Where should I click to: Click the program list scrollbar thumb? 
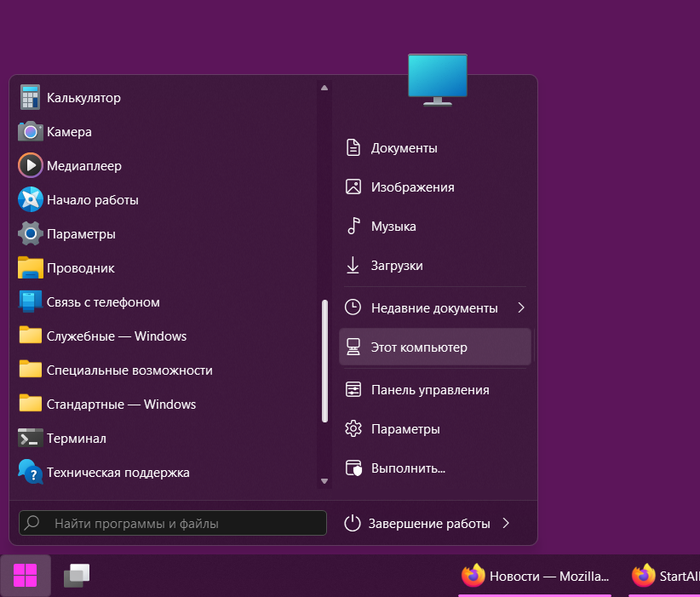point(324,361)
